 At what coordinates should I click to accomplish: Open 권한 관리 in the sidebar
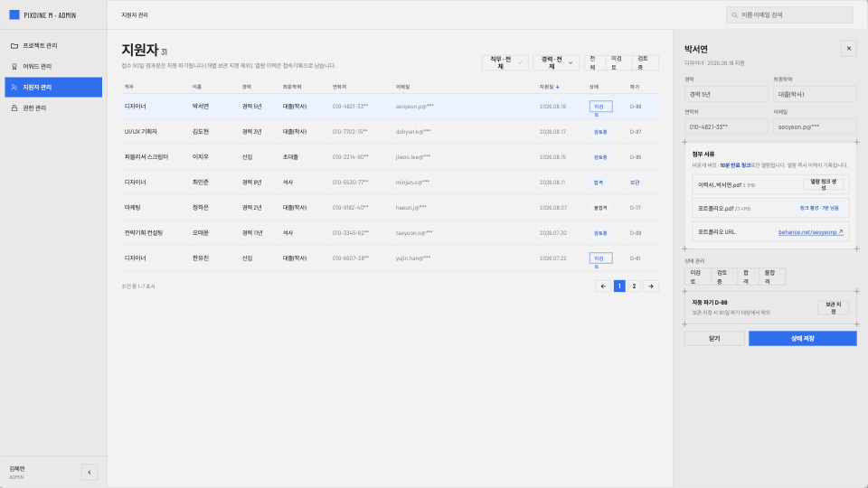(53, 108)
